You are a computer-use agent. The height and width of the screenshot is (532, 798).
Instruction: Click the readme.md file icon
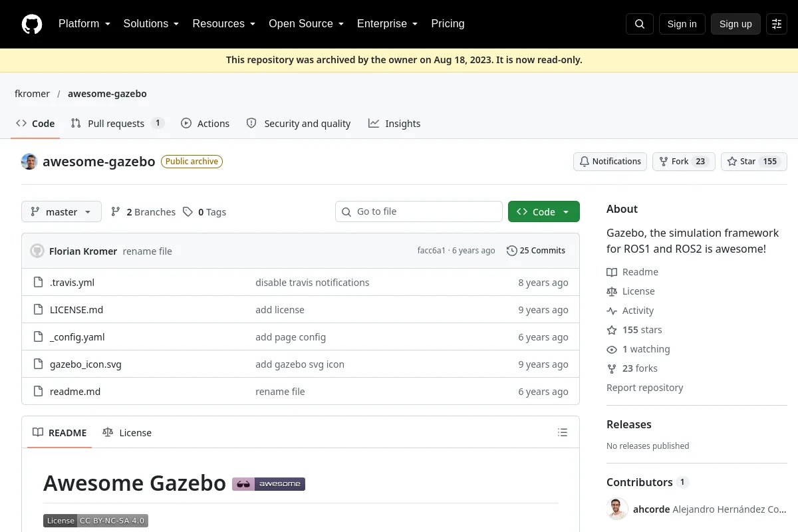pyautogui.click(x=38, y=392)
